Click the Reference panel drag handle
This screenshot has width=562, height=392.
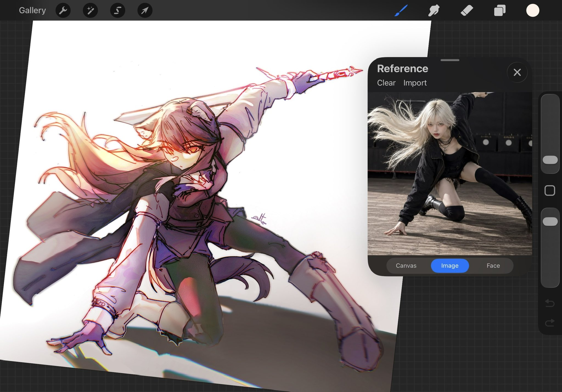[450, 60]
